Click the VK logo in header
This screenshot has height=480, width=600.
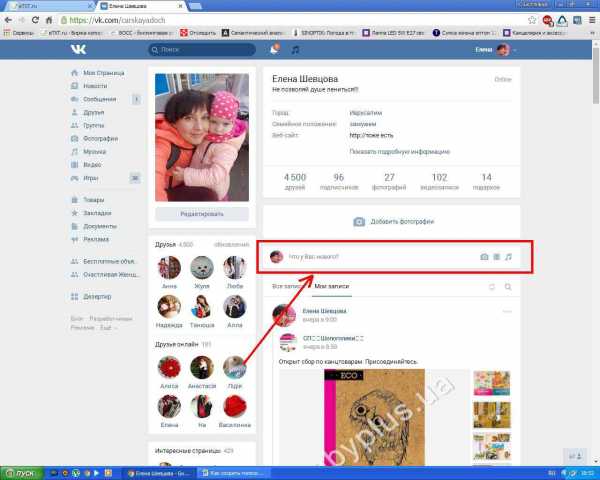tap(78, 49)
